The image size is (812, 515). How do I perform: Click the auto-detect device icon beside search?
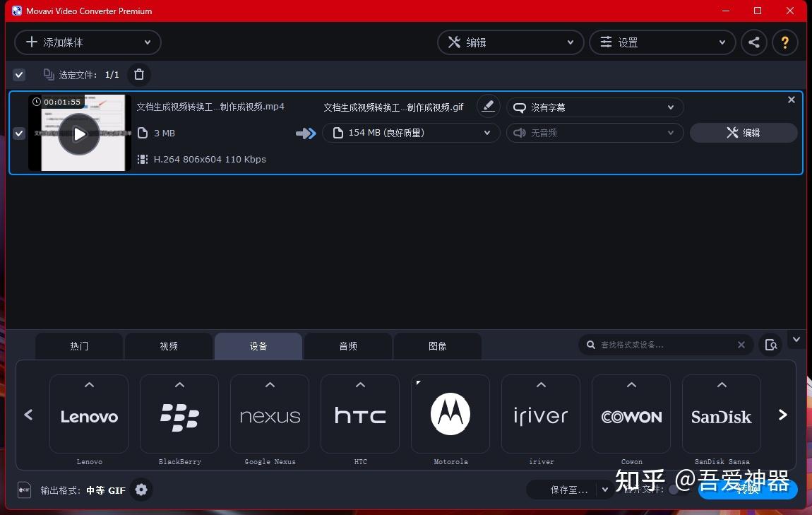tap(771, 345)
